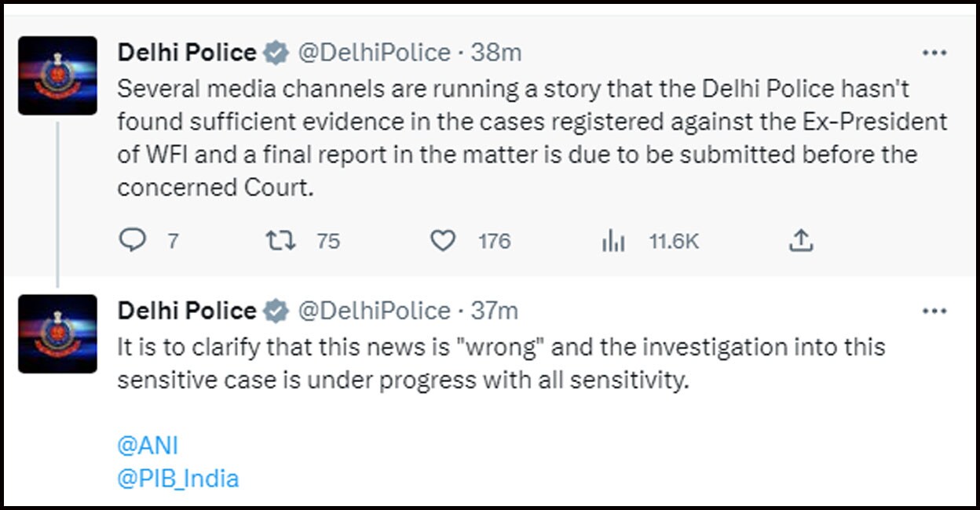Retweet the first Delhi Police tweet
Screen dimensions: 980x510
(280, 241)
